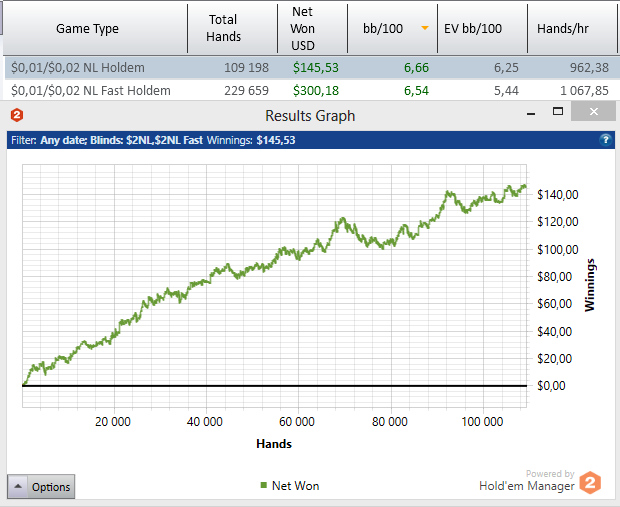
Task: Minimize the Results Graph window
Action: [531, 114]
